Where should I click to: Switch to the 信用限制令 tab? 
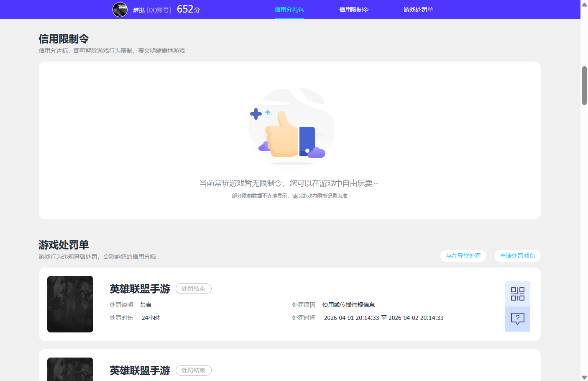coord(354,10)
